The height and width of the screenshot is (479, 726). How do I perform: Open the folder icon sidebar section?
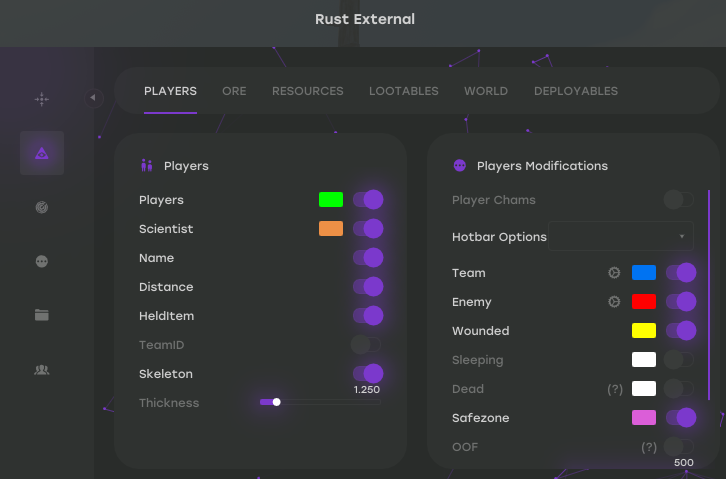click(41, 315)
